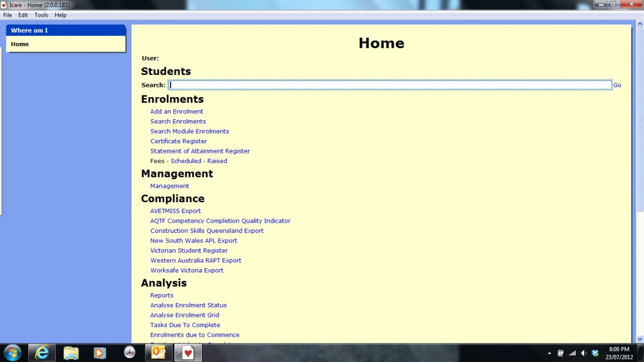Click the Icare heart icon in title bar
644x362 pixels.
click(x=4, y=5)
